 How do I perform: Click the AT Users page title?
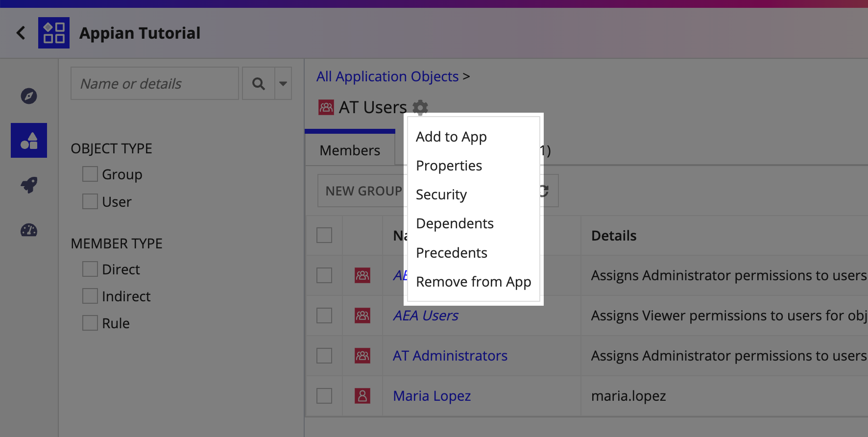[373, 107]
